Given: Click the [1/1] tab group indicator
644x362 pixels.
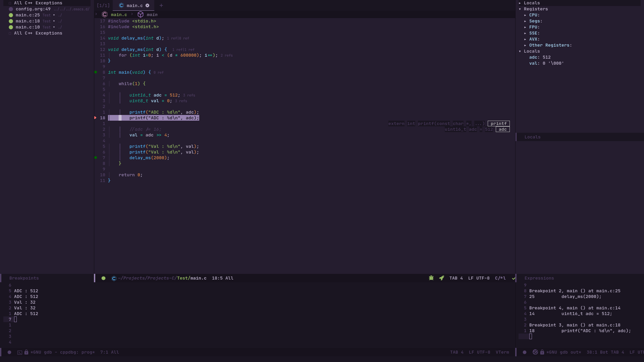Looking at the screenshot, I should tap(103, 5).
